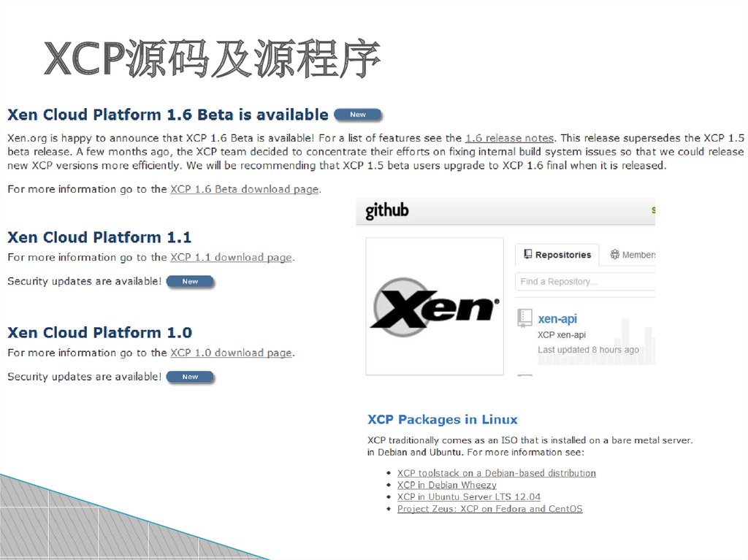Click New badge under Xen Cloud Platform 1.0
This screenshot has width=748, height=560.
[x=191, y=377]
